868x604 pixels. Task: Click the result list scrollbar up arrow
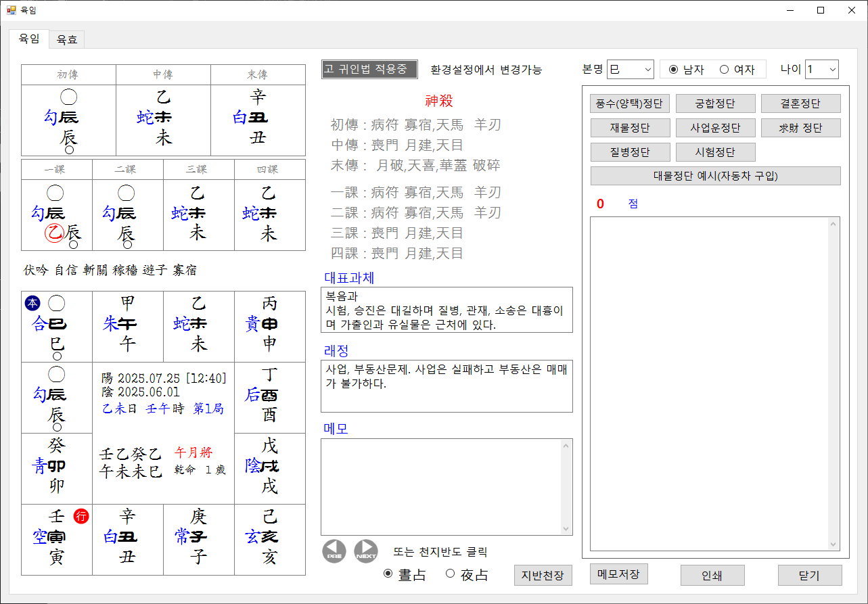834,223
